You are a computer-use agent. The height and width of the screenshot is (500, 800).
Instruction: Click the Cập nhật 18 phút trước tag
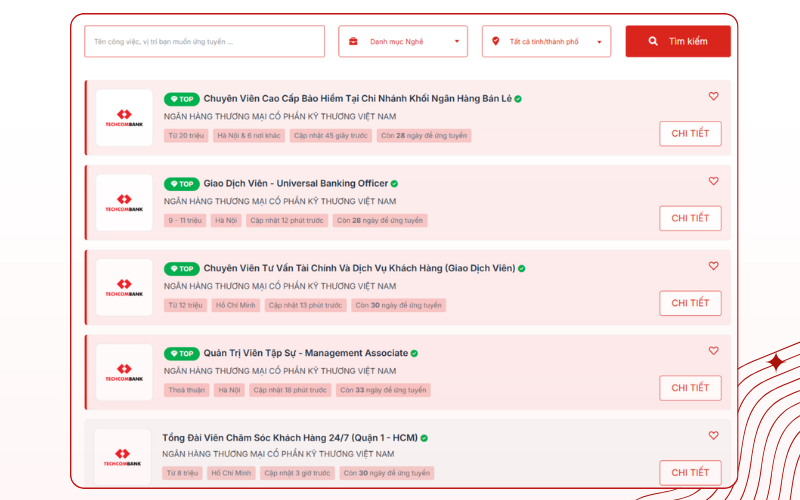[290, 390]
